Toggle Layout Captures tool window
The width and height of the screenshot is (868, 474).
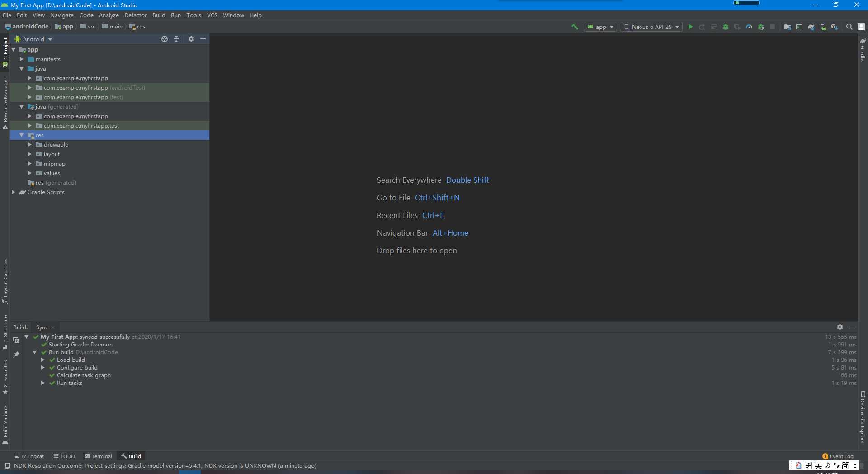click(x=5, y=281)
